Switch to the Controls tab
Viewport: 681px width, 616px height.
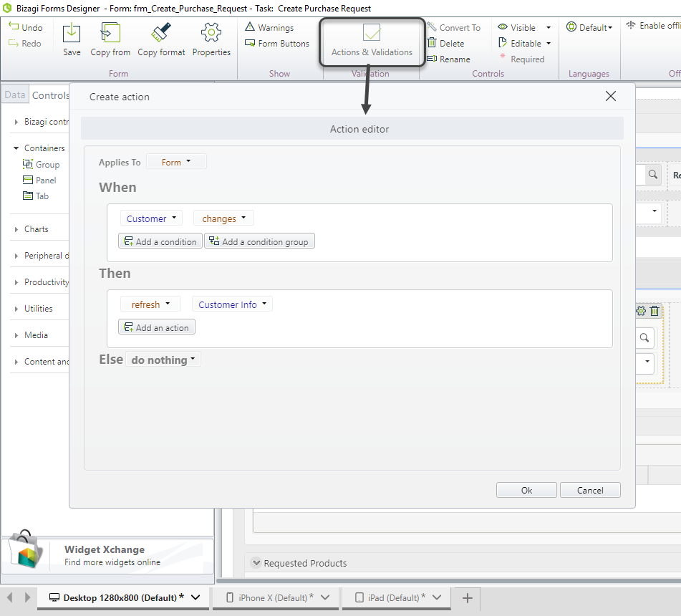[x=50, y=95]
